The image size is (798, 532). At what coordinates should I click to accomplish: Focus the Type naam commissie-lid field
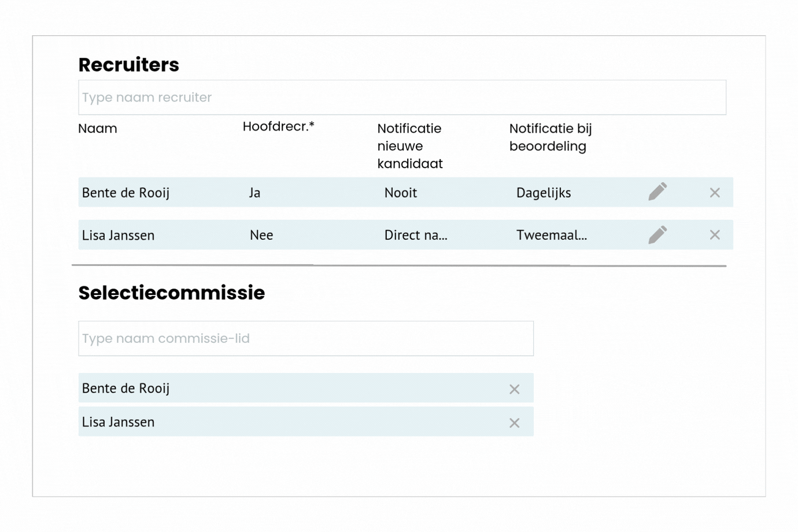pyautogui.click(x=305, y=338)
